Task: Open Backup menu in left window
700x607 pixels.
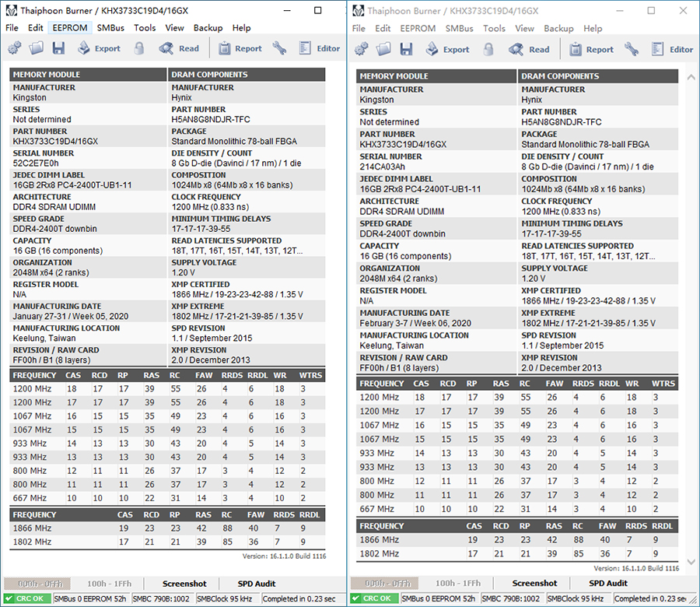Action: pyautogui.click(x=208, y=28)
